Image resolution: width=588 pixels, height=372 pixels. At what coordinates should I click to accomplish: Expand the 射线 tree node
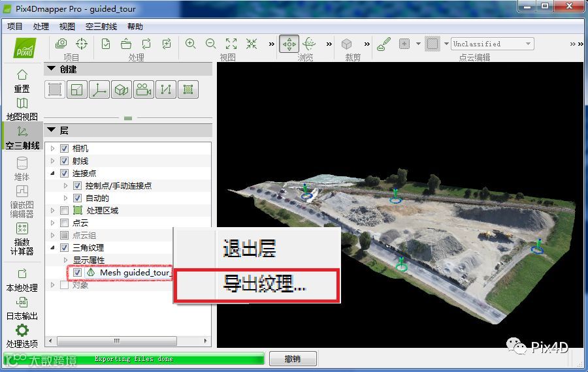coord(52,161)
